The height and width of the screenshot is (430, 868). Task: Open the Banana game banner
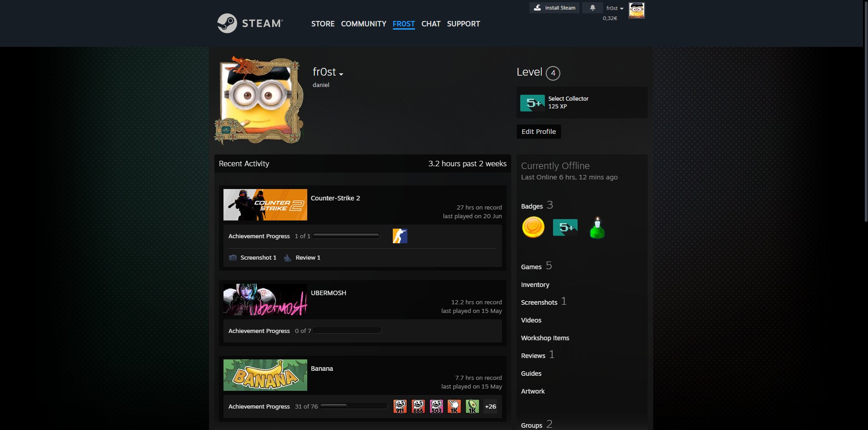(x=265, y=375)
